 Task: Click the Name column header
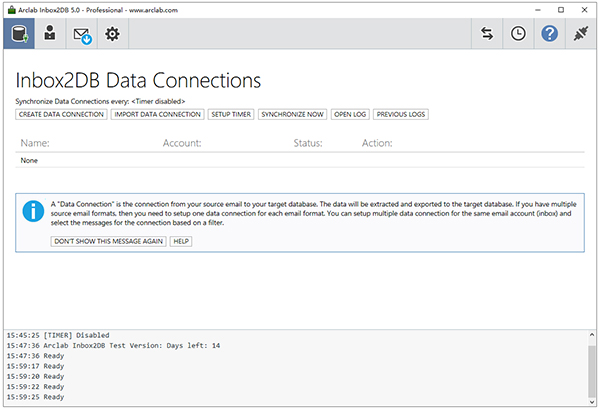point(35,143)
